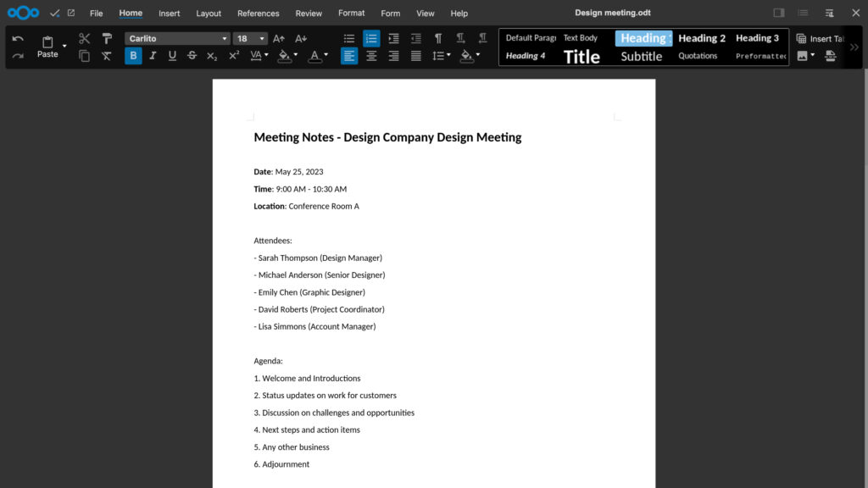Open the Carlito font name dropdown
The height and width of the screenshot is (488, 868).
(224, 39)
